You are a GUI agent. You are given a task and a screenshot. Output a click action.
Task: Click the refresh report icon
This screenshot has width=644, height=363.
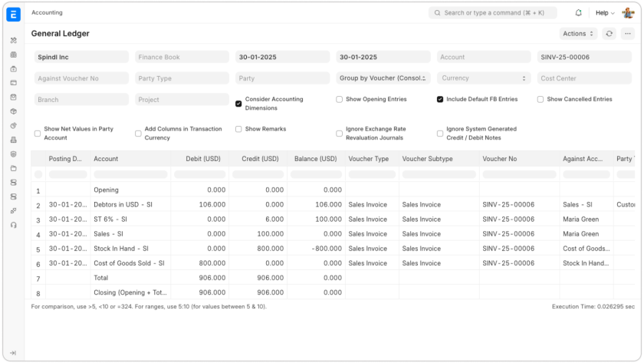(x=609, y=34)
